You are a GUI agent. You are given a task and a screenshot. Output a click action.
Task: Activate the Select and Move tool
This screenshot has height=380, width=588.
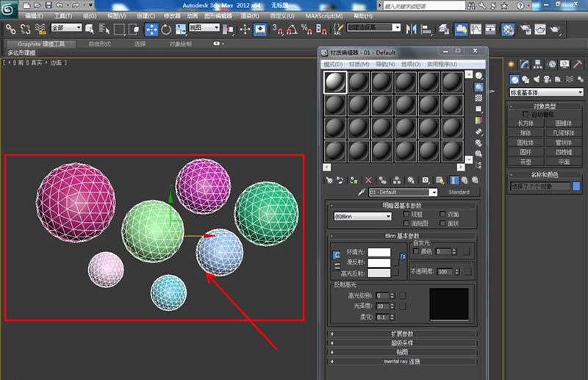click(x=151, y=29)
